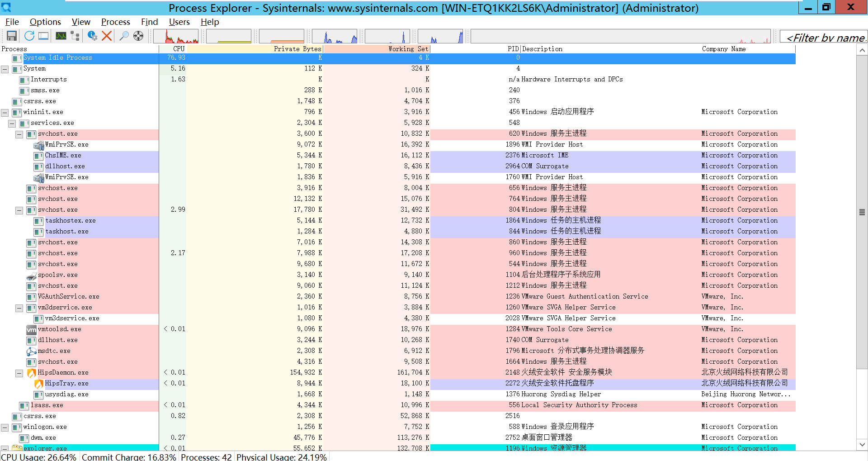The width and height of the screenshot is (868, 461).
Task: Click the Find Window's Process crosshair icon
Action: click(138, 36)
